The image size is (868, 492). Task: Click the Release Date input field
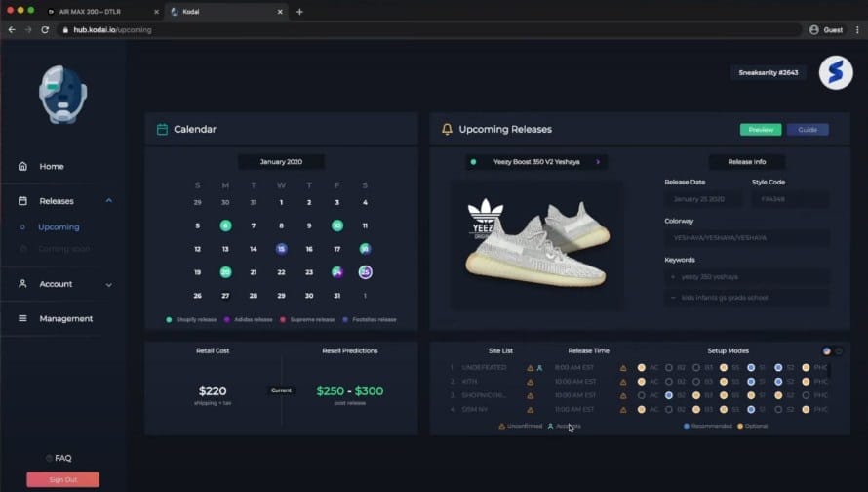(703, 199)
